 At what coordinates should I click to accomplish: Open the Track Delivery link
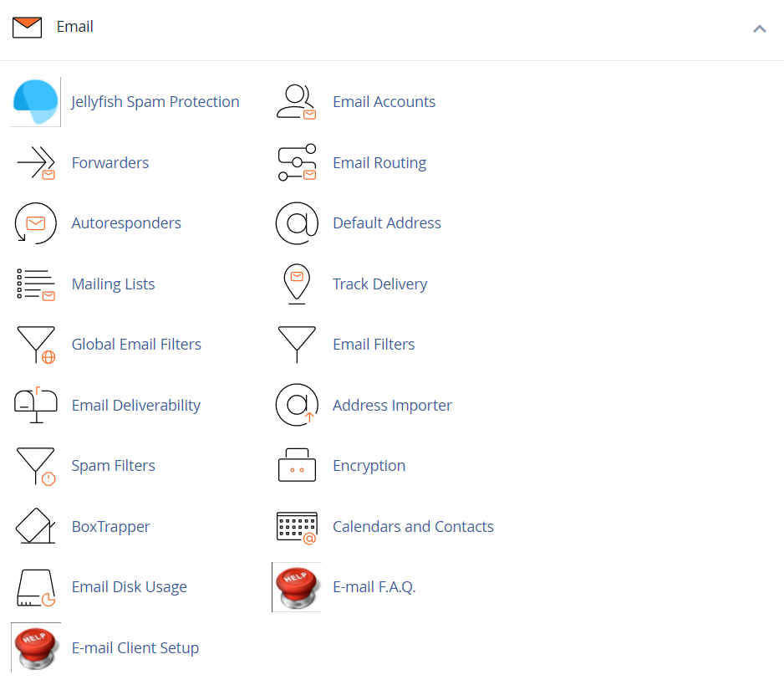(x=380, y=284)
